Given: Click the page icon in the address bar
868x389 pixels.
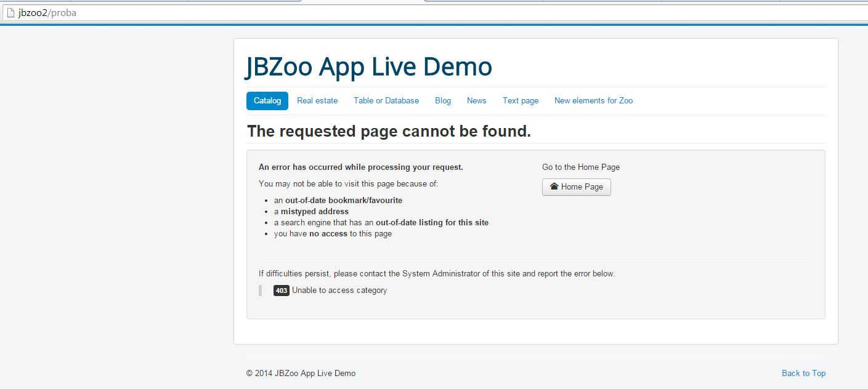Looking at the screenshot, I should coord(10,13).
